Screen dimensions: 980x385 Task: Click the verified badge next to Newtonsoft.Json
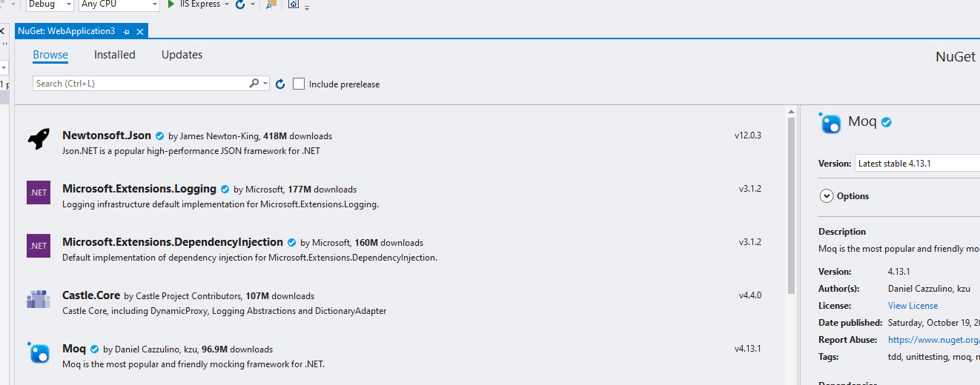(x=159, y=136)
